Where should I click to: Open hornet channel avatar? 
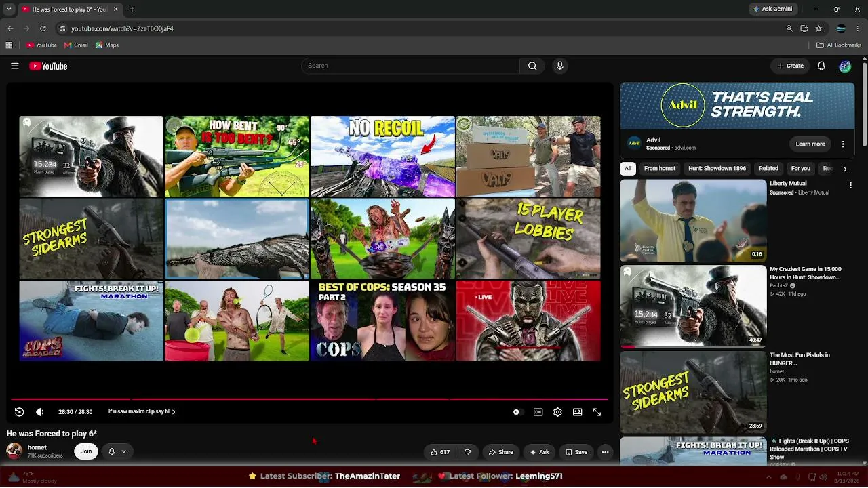[x=14, y=451]
